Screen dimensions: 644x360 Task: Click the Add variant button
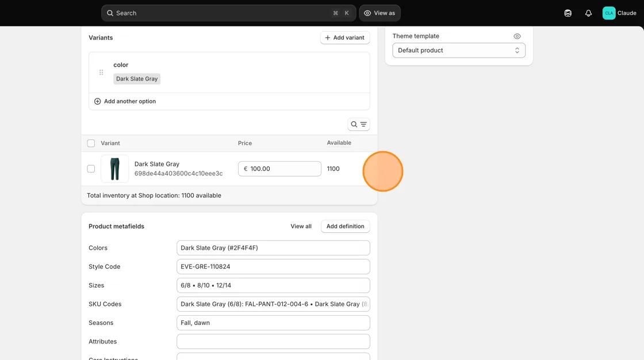[x=345, y=37]
